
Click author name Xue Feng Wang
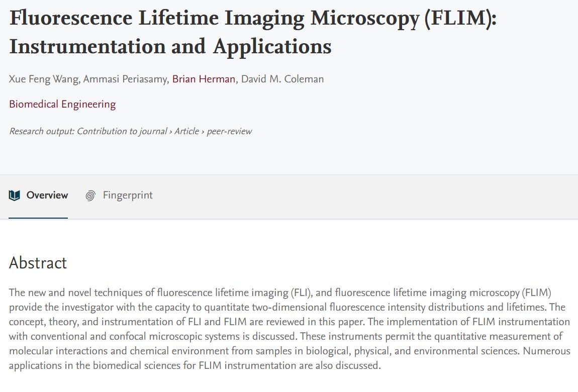(x=42, y=79)
